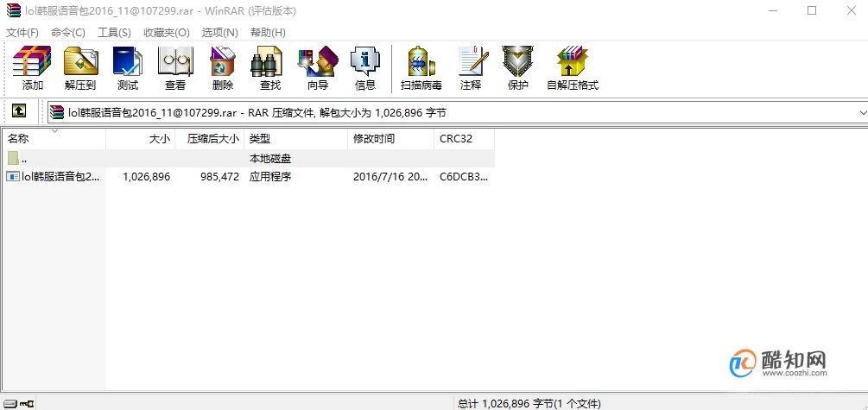
Task: Click the 删除 (Delete) toolbar icon
Action: coord(223,61)
